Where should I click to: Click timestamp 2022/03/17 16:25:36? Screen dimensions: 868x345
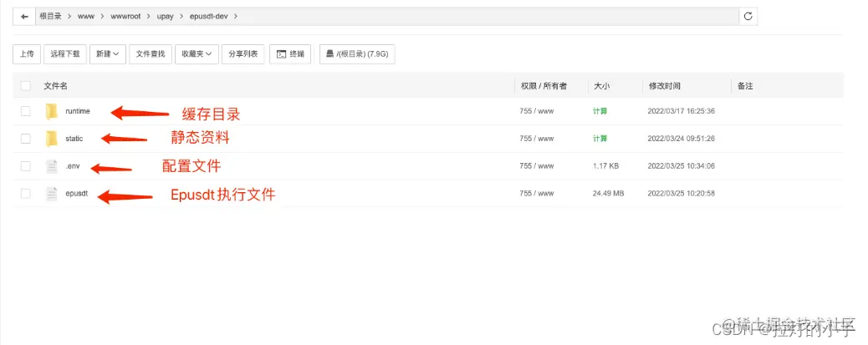tap(681, 111)
